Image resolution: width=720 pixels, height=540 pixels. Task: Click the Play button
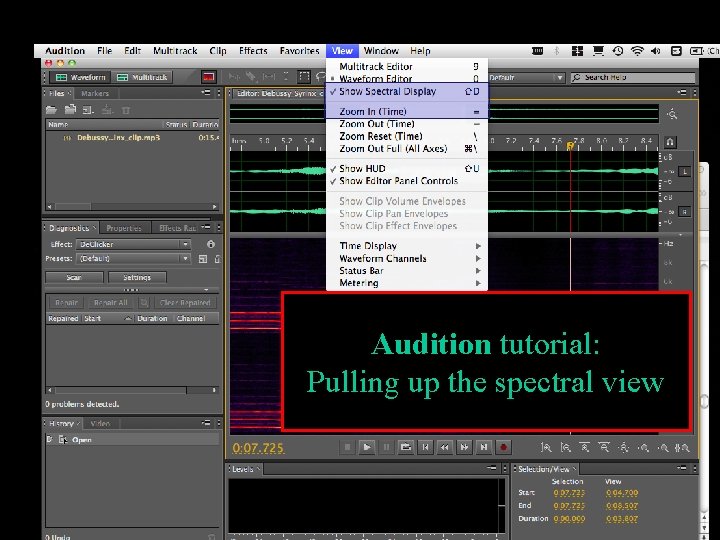(x=367, y=447)
